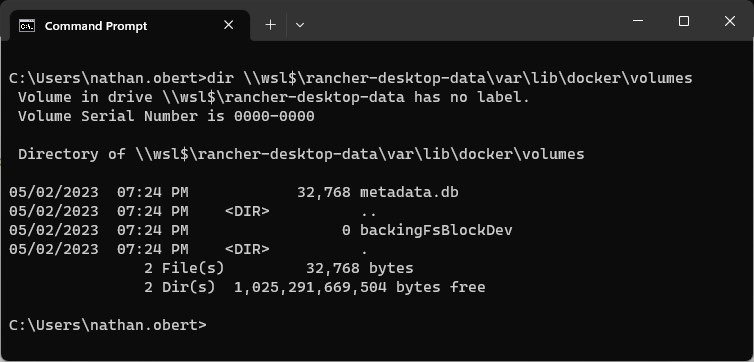
Task: Click the 1,025,291,669,504 bytes free text
Action: [359, 287]
